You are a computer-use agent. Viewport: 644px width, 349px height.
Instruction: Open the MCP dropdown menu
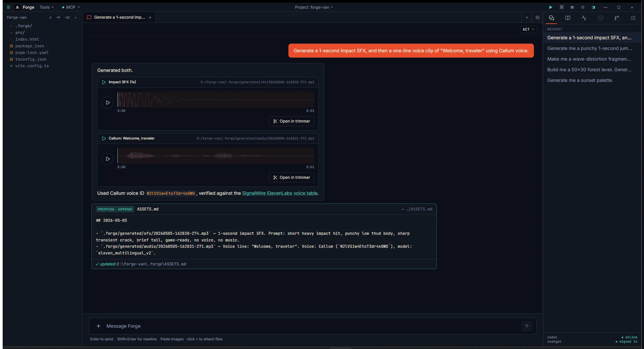click(71, 7)
